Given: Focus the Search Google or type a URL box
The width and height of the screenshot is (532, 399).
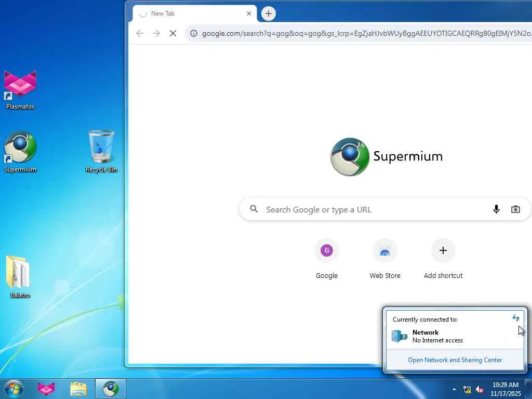Looking at the screenshot, I should (385, 209).
